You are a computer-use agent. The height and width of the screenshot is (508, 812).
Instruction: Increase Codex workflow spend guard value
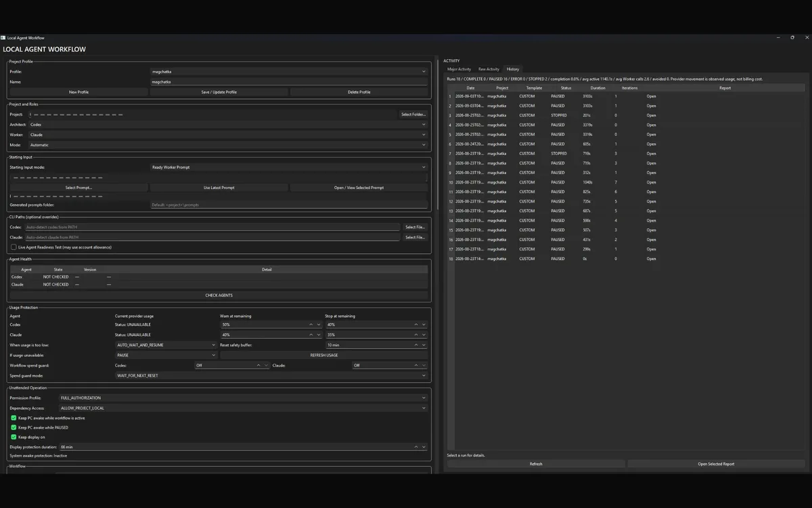point(258,365)
